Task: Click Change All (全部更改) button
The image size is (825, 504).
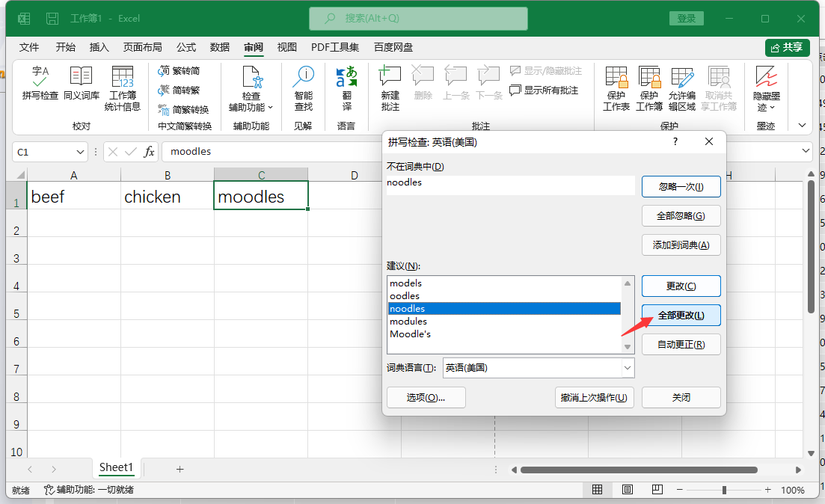Action: (x=681, y=316)
